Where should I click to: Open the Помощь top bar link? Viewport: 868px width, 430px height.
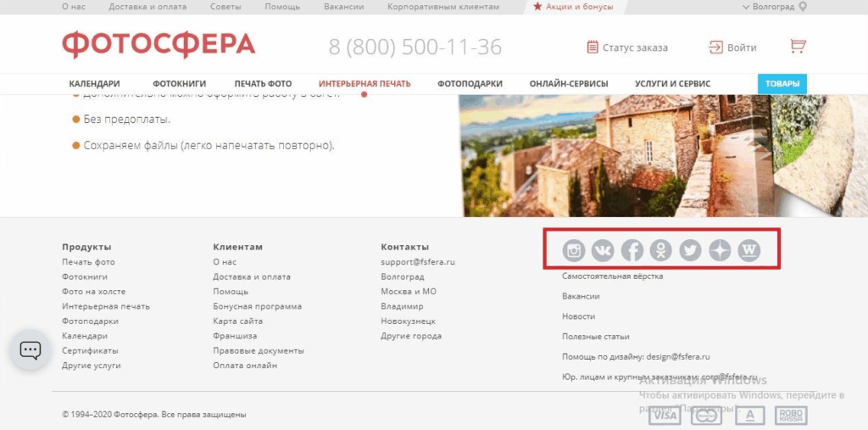pos(282,7)
